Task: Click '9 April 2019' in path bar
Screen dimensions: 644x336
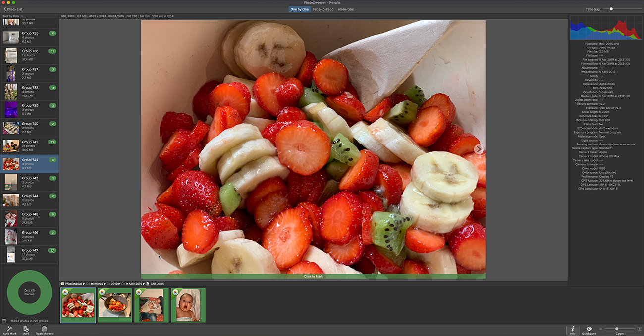Action: [x=132, y=284]
